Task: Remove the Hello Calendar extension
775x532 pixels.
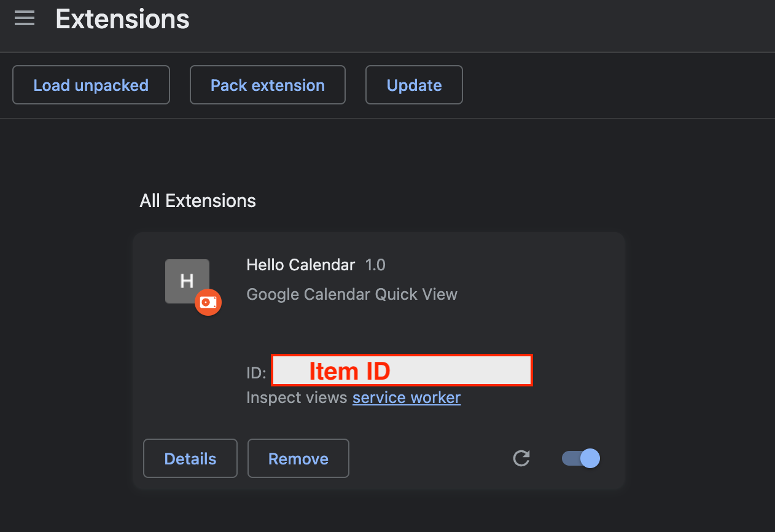Action: (x=298, y=458)
